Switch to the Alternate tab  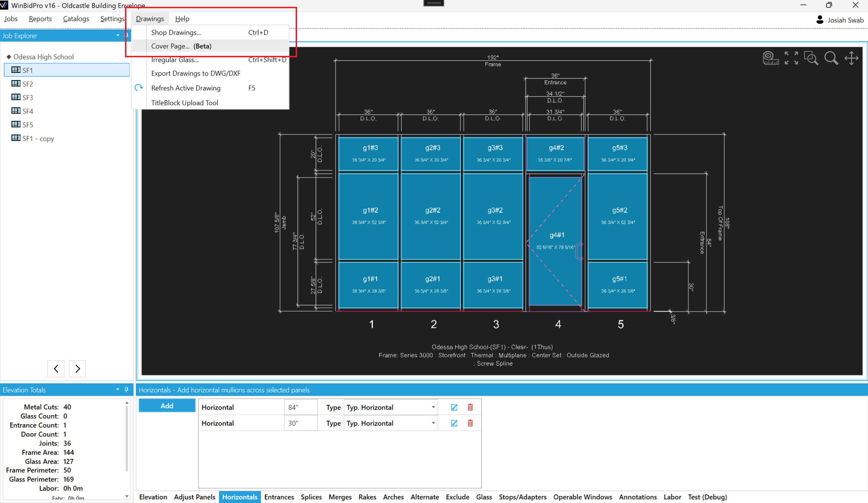pyautogui.click(x=425, y=497)
